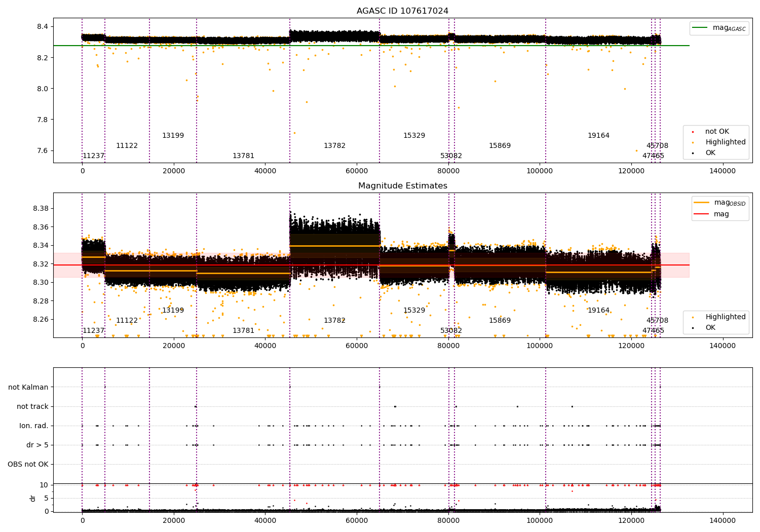Click OBSID label 13781 in Magnitude Estimates plot
Viewport: 760px width, 532px height.
tap(243, 331)
